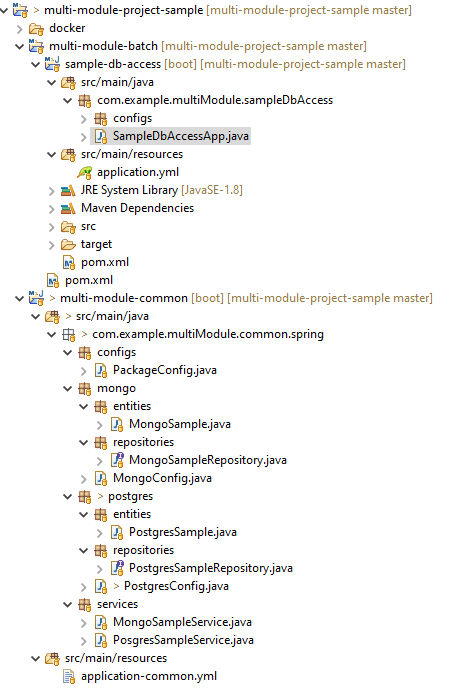Click the postgres package icon
Viewport: 460px width, 688px height.
point(84,496)
